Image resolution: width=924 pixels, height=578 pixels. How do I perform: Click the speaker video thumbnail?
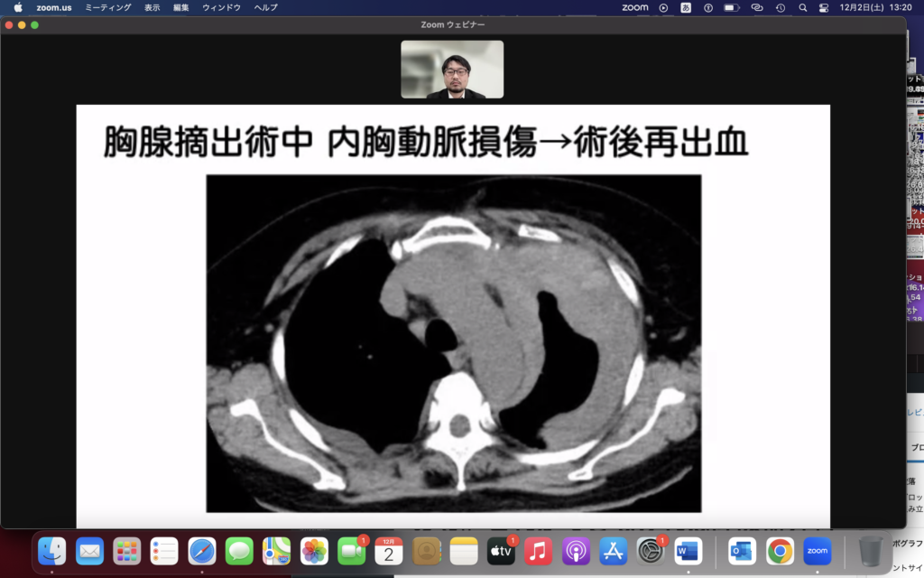pyautogui.click(x=452, y=70)
